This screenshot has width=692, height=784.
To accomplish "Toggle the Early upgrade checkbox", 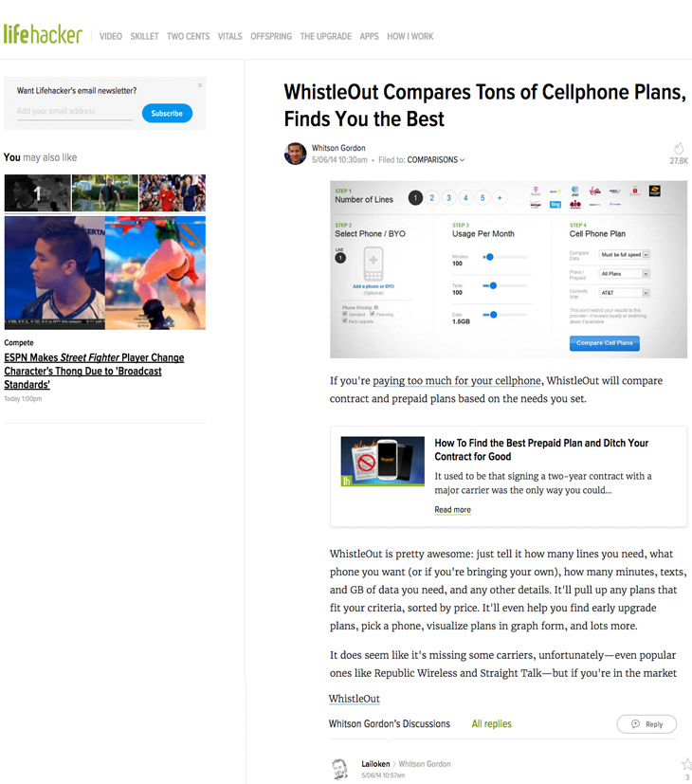I will pos(345,321).
